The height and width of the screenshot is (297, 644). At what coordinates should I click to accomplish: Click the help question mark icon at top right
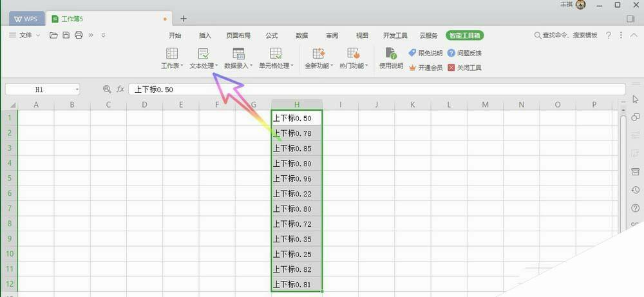point(609,35)
